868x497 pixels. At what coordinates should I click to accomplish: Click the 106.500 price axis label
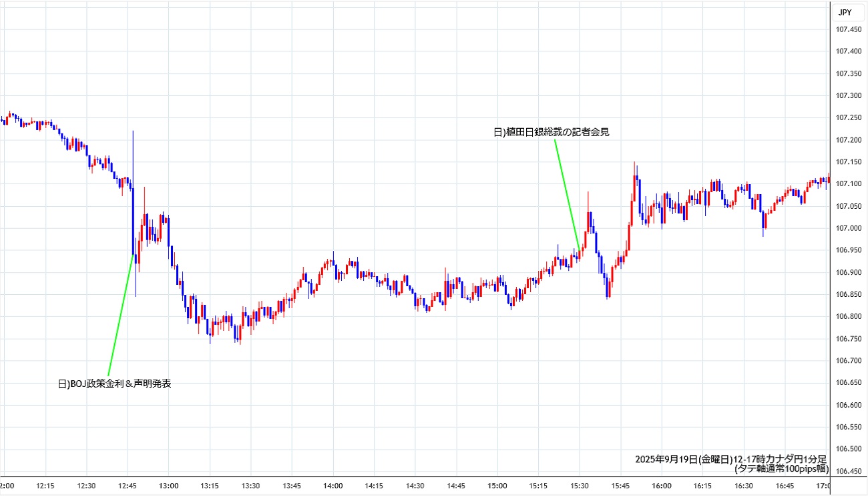pos(849,449)
